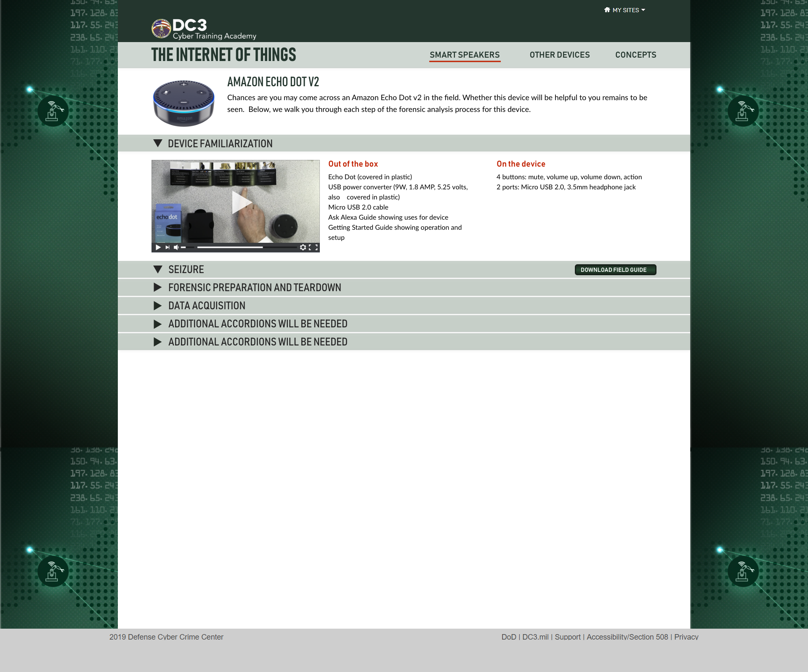Skip to next with video step-forward icon
The height and width of the screenshot is (672, 808).
coord(167,247)
